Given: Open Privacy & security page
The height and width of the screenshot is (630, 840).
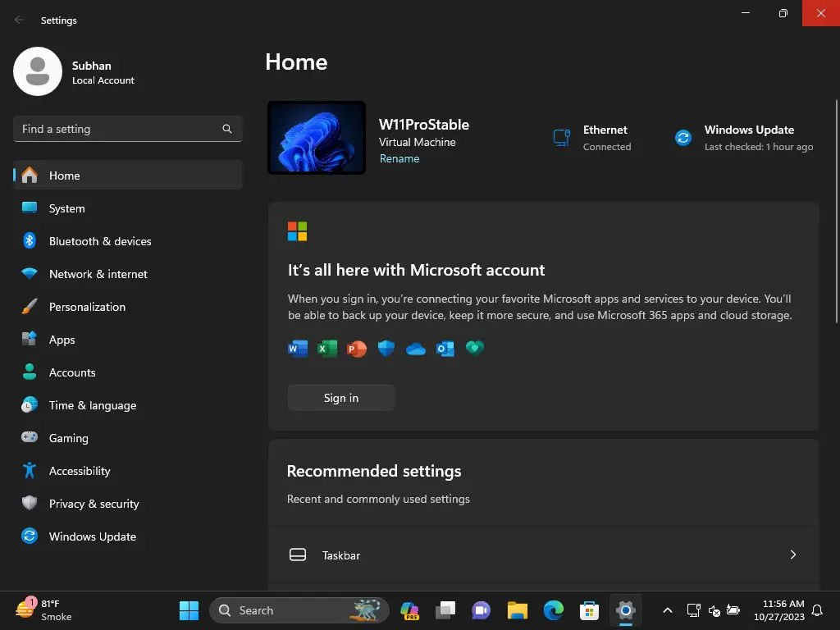Looking at the screenshot, I should [x=128, y=504].
